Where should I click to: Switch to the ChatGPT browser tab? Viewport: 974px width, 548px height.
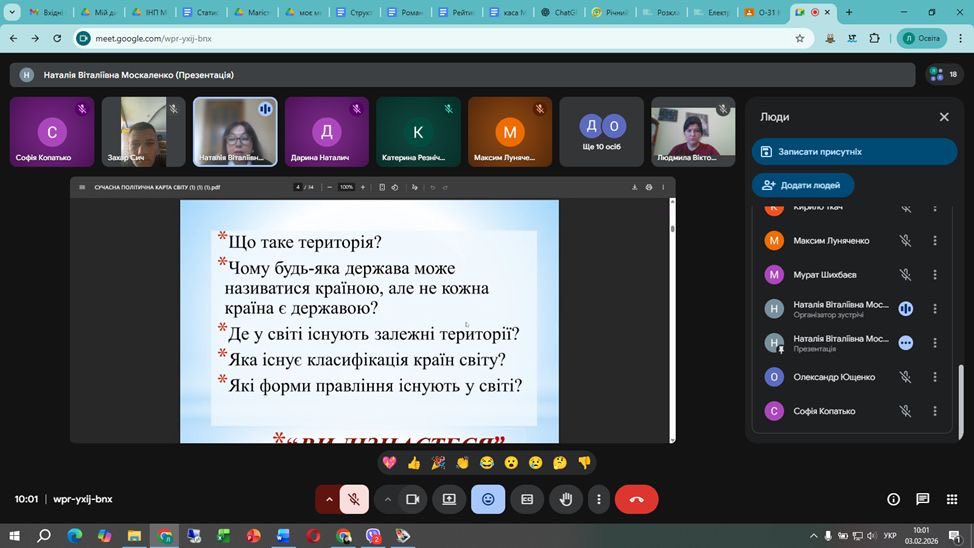pos(558,12)
